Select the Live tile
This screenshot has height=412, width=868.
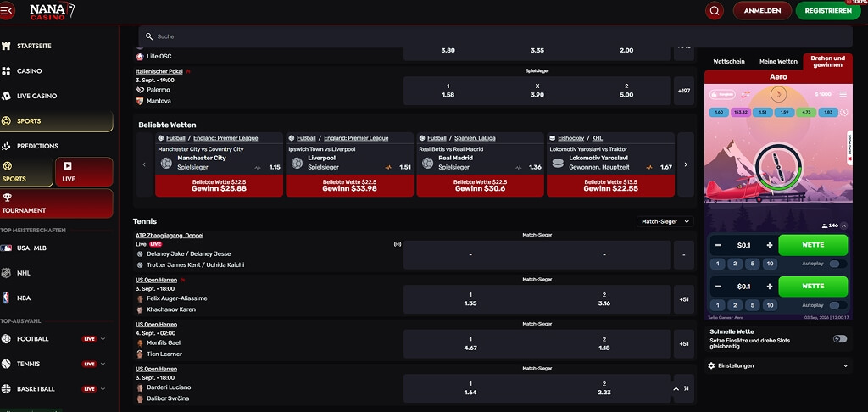[x=84, y=171]
